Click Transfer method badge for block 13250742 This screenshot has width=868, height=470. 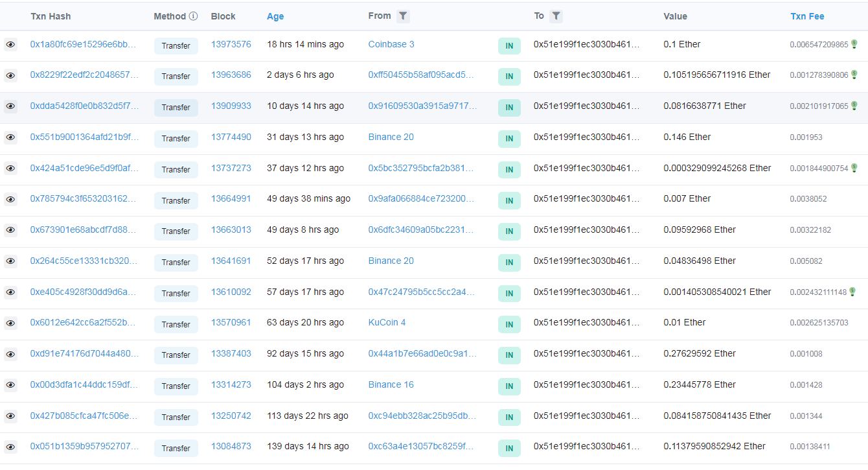[176, 417]
